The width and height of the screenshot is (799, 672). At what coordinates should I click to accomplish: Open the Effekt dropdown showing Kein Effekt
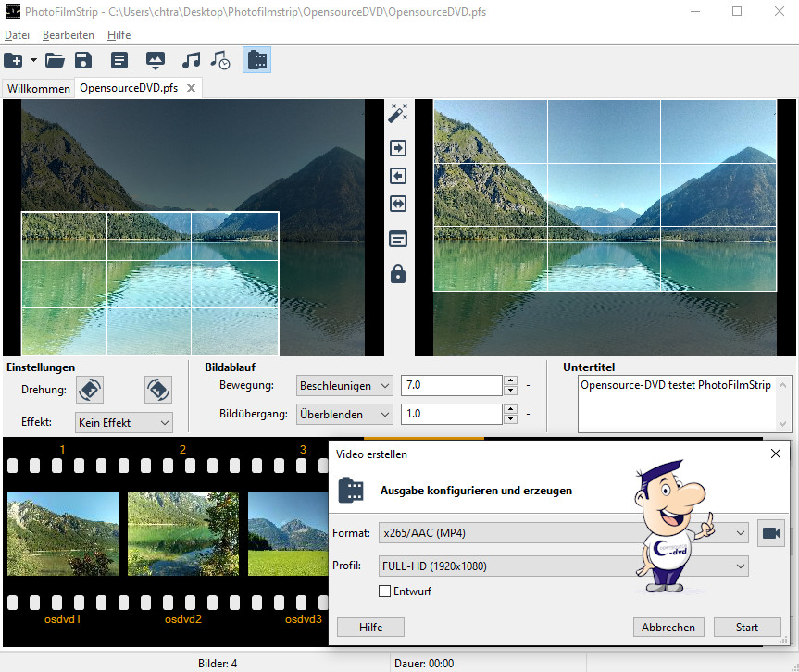124,423
